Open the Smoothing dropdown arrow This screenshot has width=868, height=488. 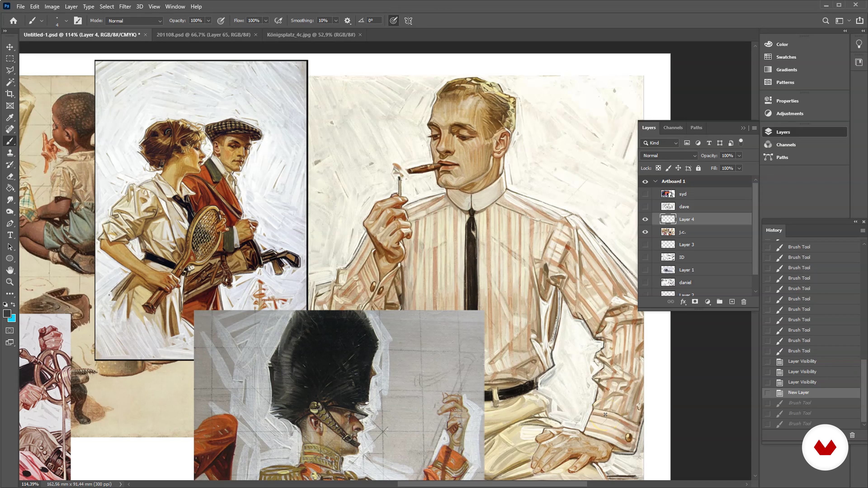(336, 21)
